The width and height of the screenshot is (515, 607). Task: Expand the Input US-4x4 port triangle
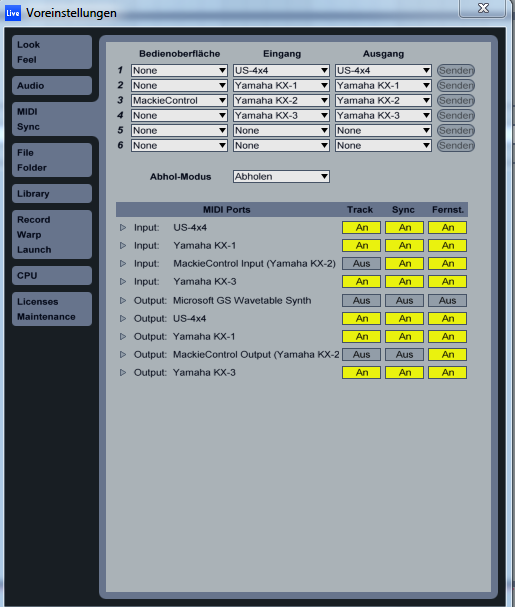point(123,228)
